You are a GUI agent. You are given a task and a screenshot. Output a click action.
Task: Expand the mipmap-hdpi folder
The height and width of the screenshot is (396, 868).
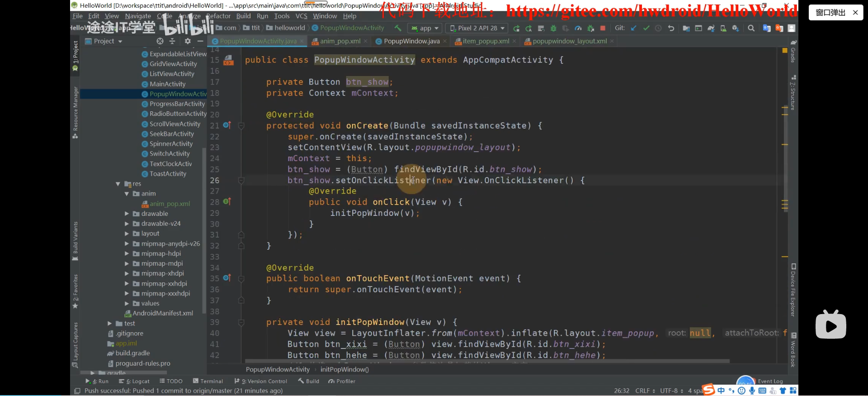[127, 253]
